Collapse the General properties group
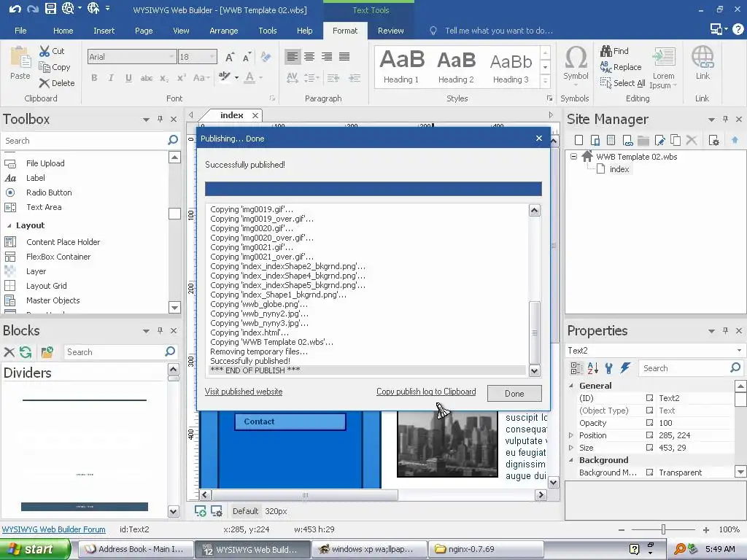747x560 pixels. tap(571, 386)
